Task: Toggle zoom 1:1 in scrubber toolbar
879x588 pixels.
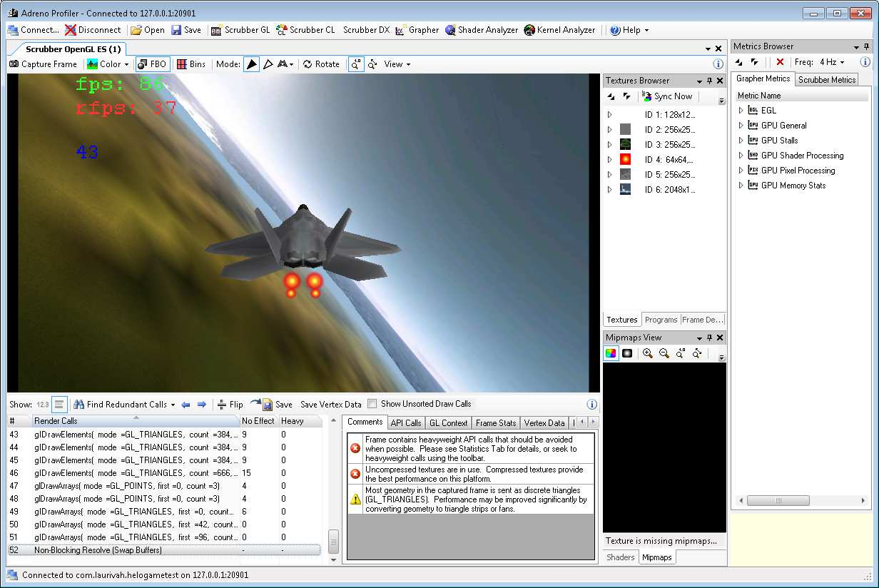Action: (x=356, y=64)
